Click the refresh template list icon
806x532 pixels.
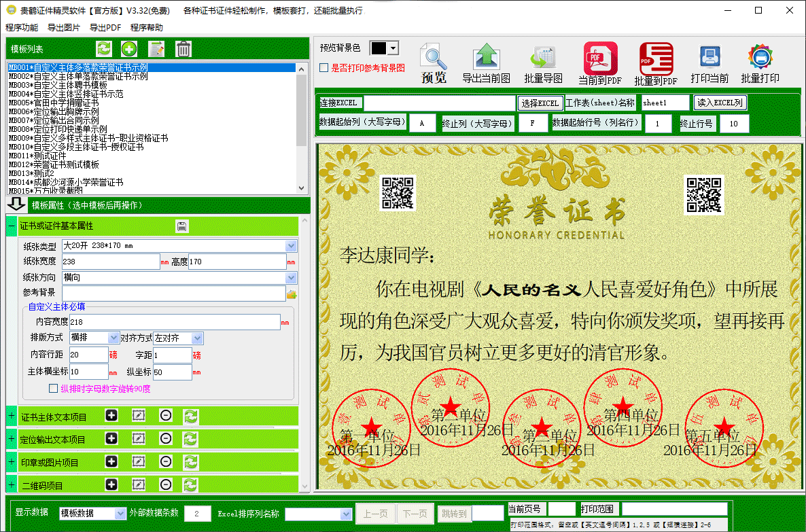coord(104,49)
